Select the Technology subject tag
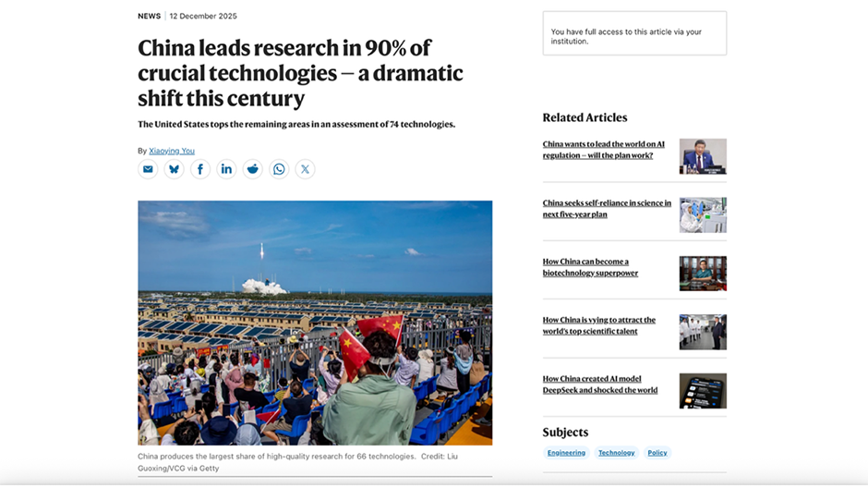 tap(616, 453)
